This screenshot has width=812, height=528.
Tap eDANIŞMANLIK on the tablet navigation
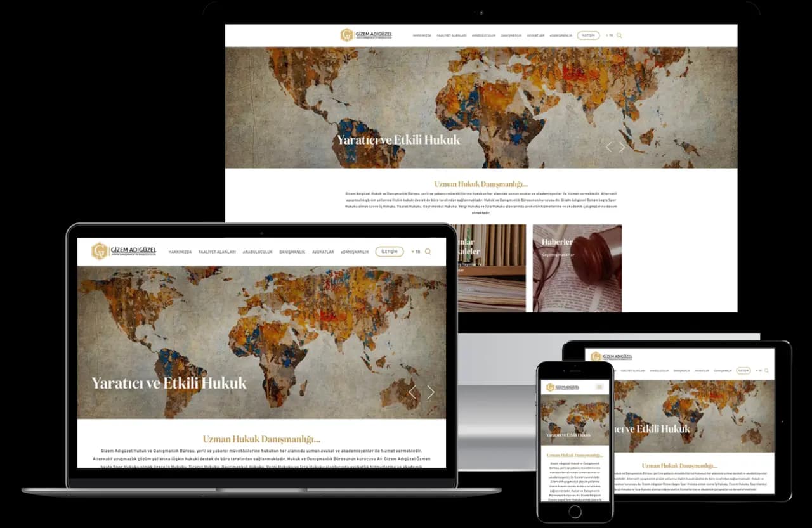pos(723,371)
